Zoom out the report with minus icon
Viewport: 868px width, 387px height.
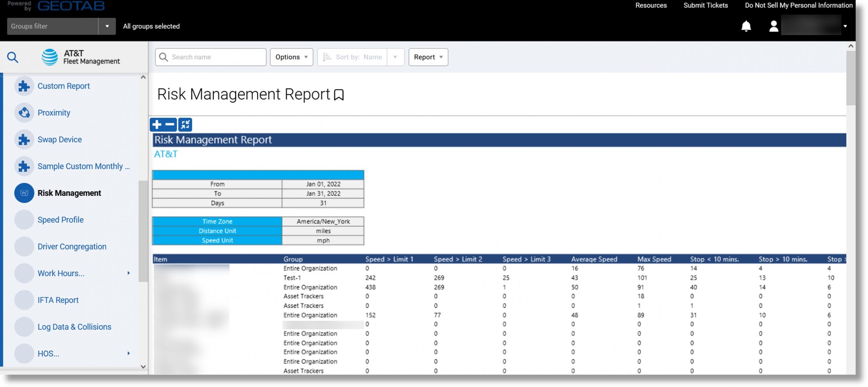click(x=170, y=125)
